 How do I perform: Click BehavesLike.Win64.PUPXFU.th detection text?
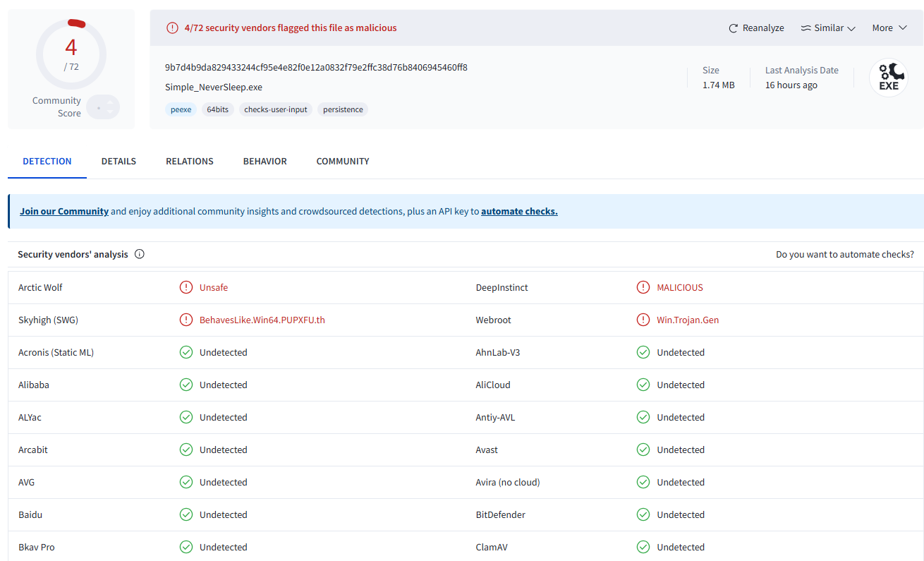pos(262,320)
